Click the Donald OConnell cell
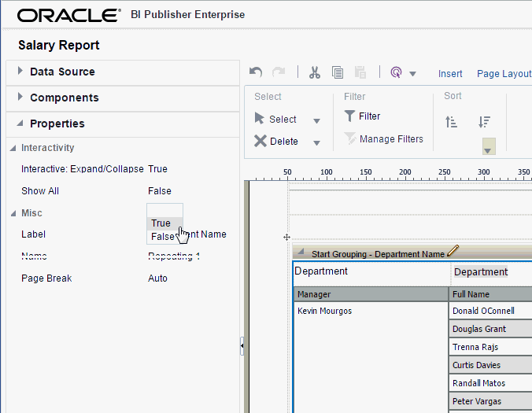The image size is (532, 413). pyautogui.click(x=490, y=311)
